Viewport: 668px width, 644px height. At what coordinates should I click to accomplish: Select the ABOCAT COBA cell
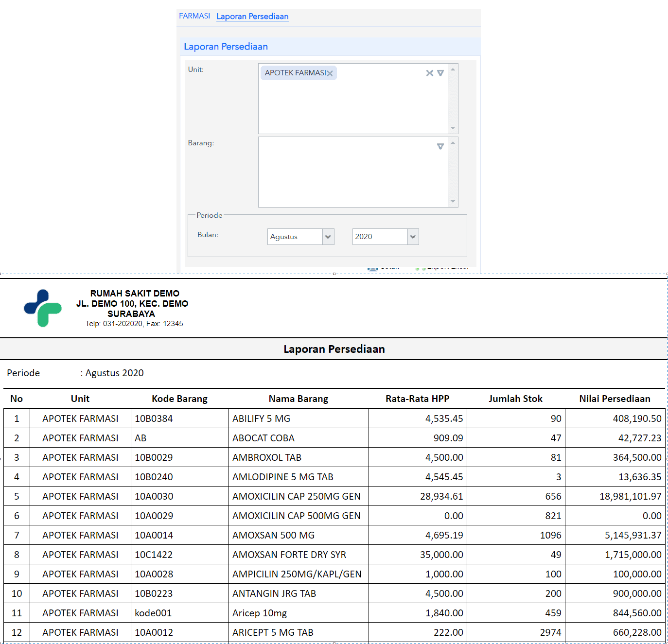(299, 438)
